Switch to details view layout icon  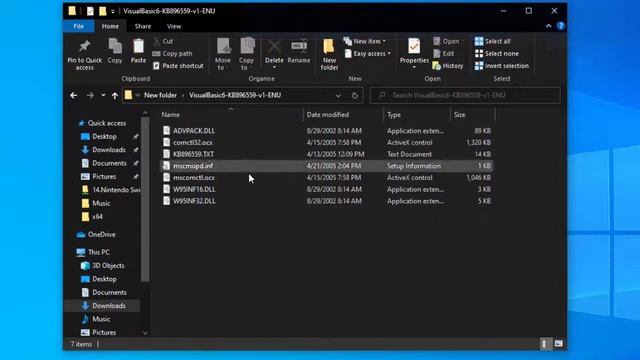(544, 344)
